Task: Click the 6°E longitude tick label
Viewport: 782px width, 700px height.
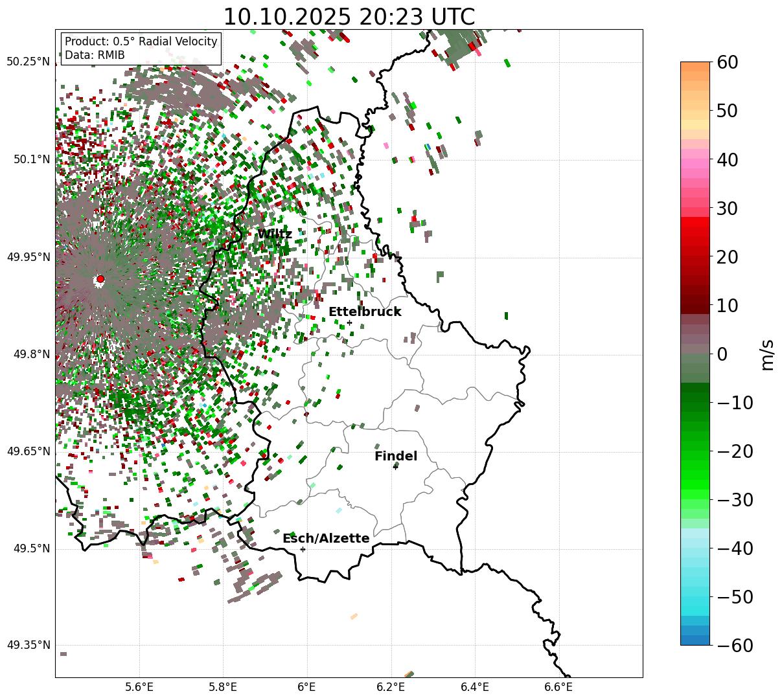Action: pyautogui.click(x=307, y=687)
